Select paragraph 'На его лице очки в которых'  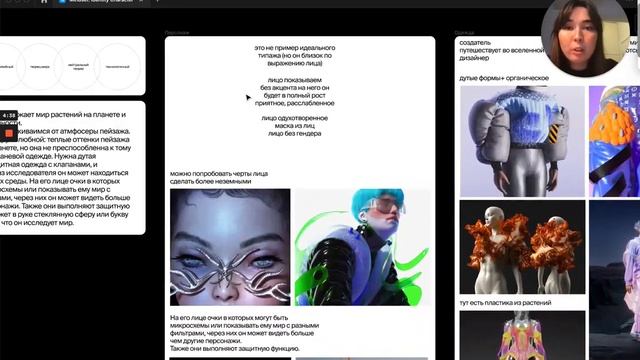[244, 333]
